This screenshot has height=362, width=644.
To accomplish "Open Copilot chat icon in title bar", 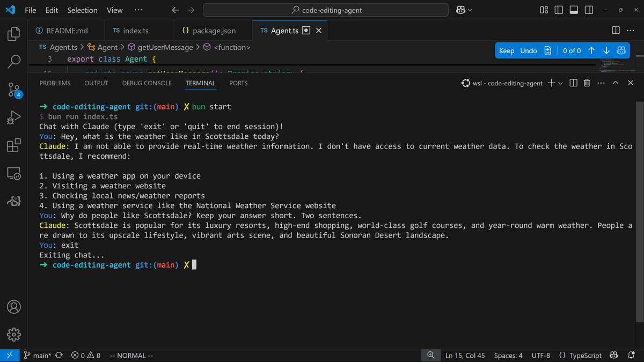I will point(460,10).
